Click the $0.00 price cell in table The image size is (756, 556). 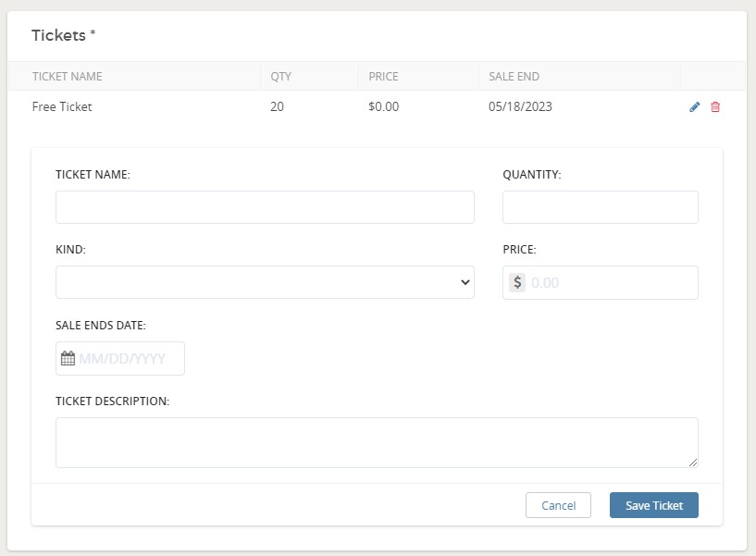point(383,107)
